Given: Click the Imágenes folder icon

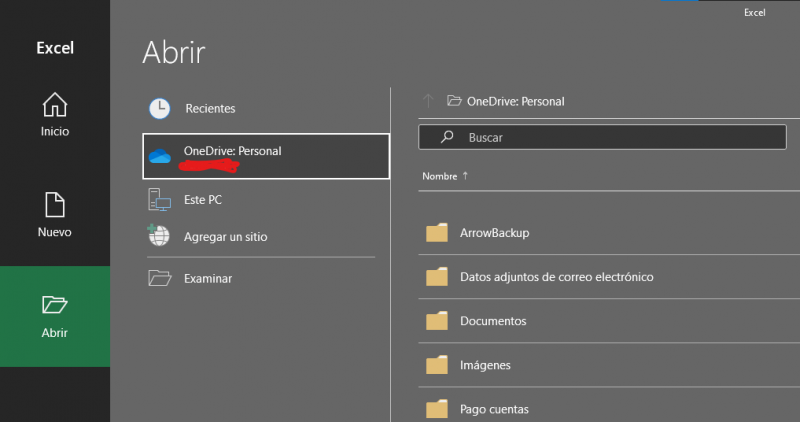Looking at the screenshot, I should point(437,365).
